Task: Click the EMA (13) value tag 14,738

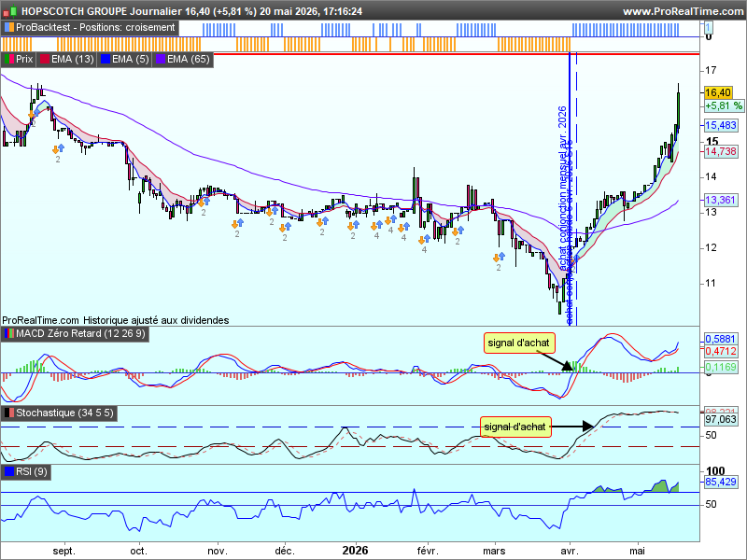Action: pyautogui.click(x=721, y=151)
